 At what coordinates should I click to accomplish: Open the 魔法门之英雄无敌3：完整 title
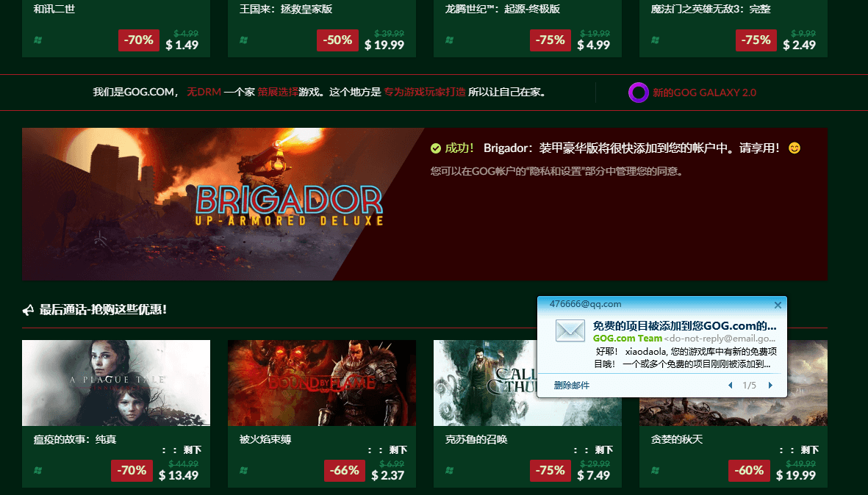(x=711, y=9)
